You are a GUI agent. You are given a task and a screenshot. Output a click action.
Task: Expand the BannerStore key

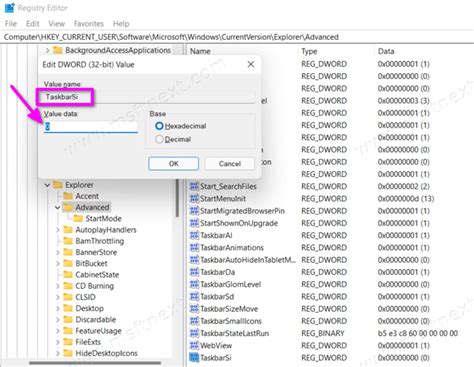click(57, 252)
